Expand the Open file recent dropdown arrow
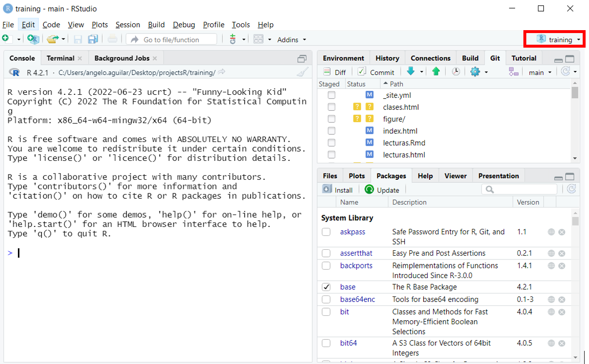The height and width of the screenshot is (364, 589). [63, 39]
